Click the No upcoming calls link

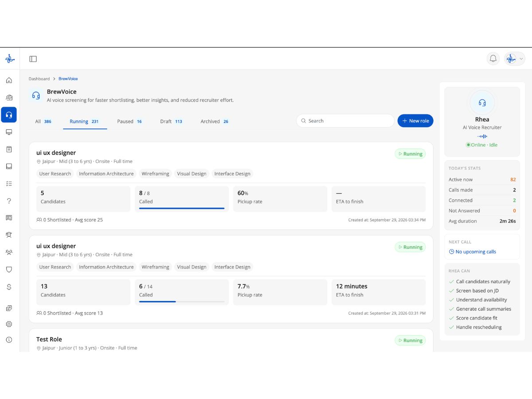(x=473, y=252)
